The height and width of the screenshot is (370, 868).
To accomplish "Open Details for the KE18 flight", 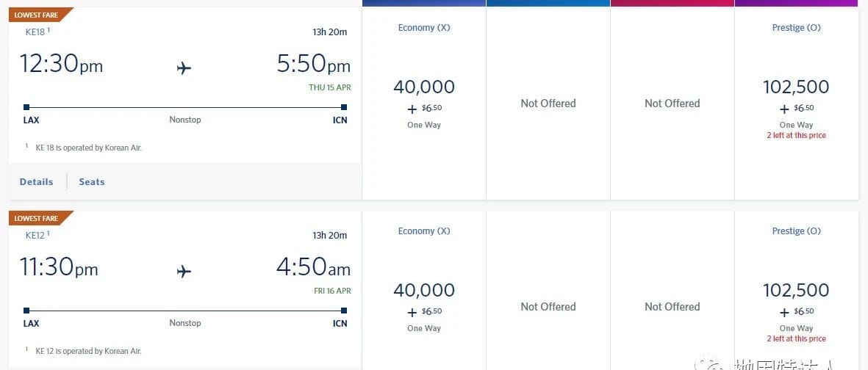I will [x=36, y=181].
